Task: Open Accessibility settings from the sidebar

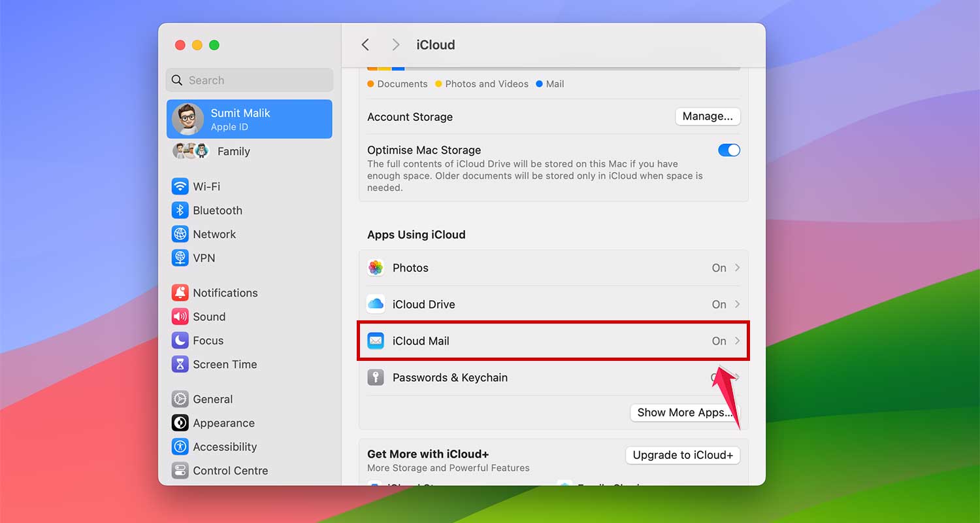Action: click(x=180, y=447)
